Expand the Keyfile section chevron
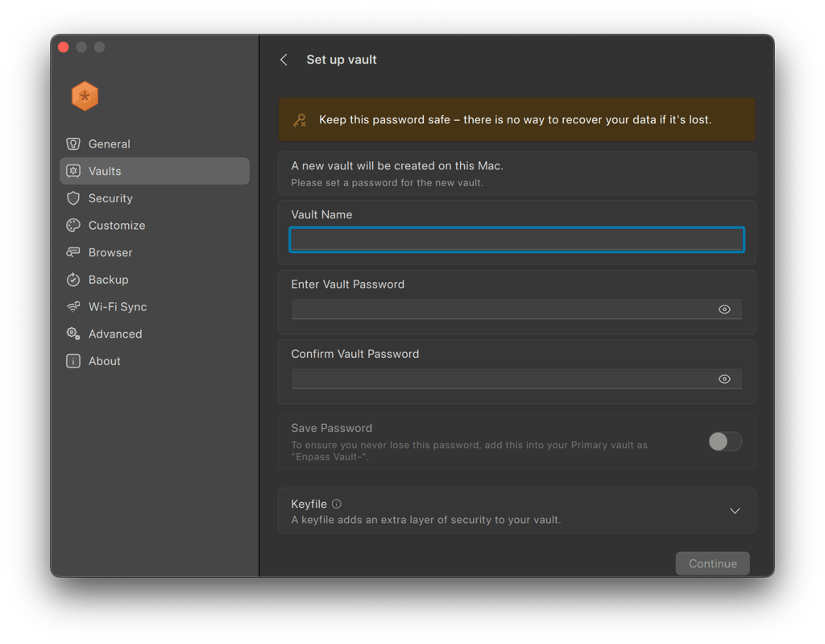 tap(735, 511)
